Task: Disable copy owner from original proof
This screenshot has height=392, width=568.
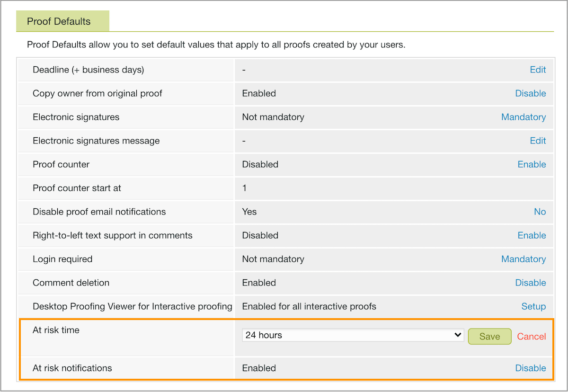Action: pyautogui.click(x=531, y=93)
